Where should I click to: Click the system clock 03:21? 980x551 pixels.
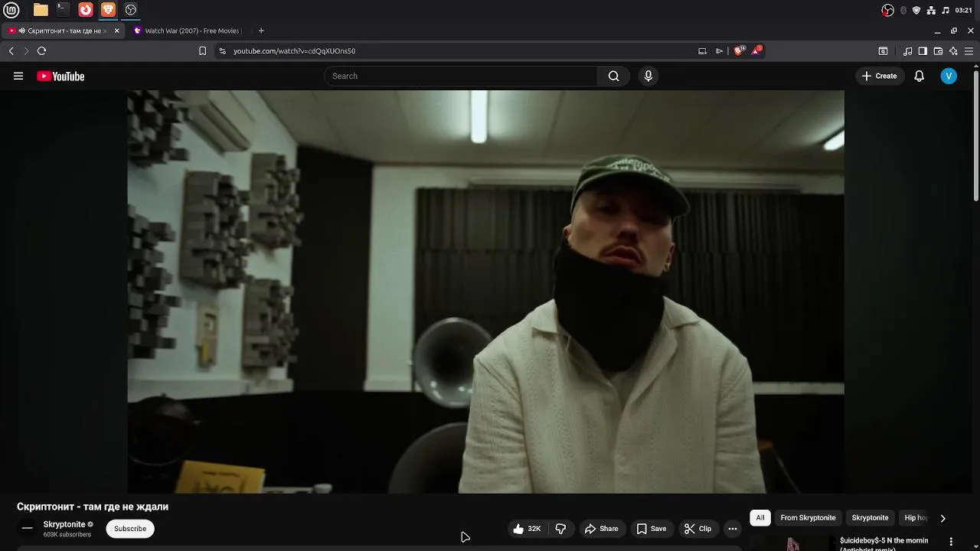click(x=964, y=10)
